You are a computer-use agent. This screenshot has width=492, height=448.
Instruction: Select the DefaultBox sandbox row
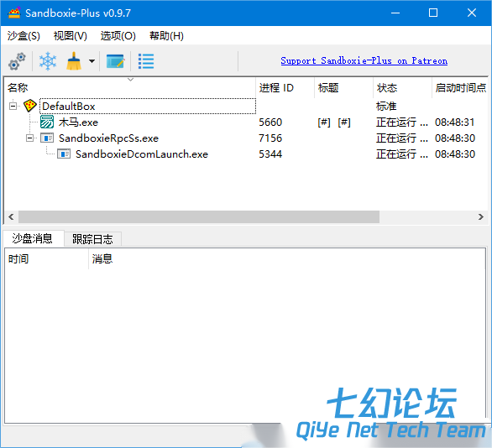click(x=246, y=106)
